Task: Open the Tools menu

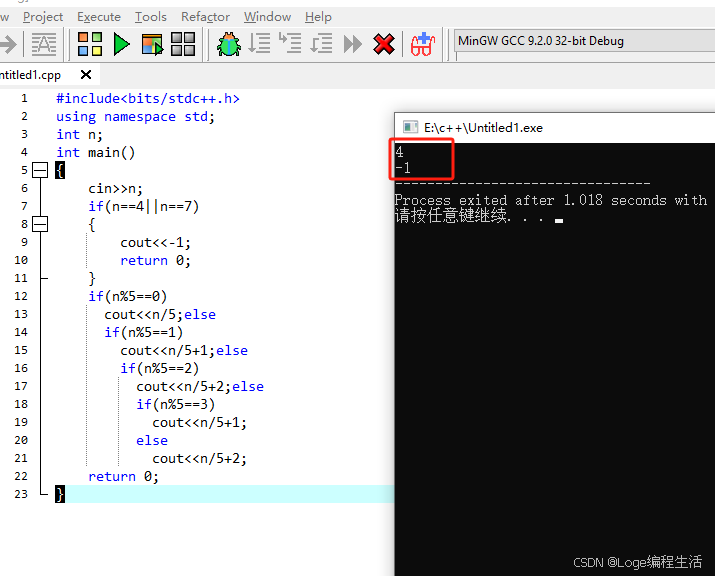Action: (150, 17)
